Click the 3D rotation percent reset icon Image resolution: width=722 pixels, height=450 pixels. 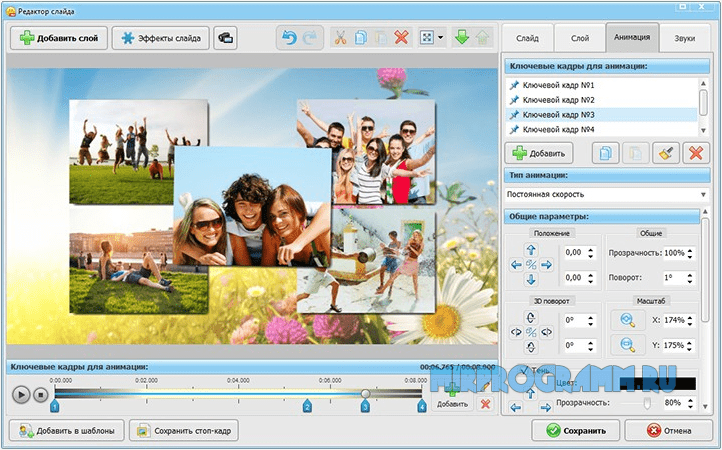[x=531, y=332]
